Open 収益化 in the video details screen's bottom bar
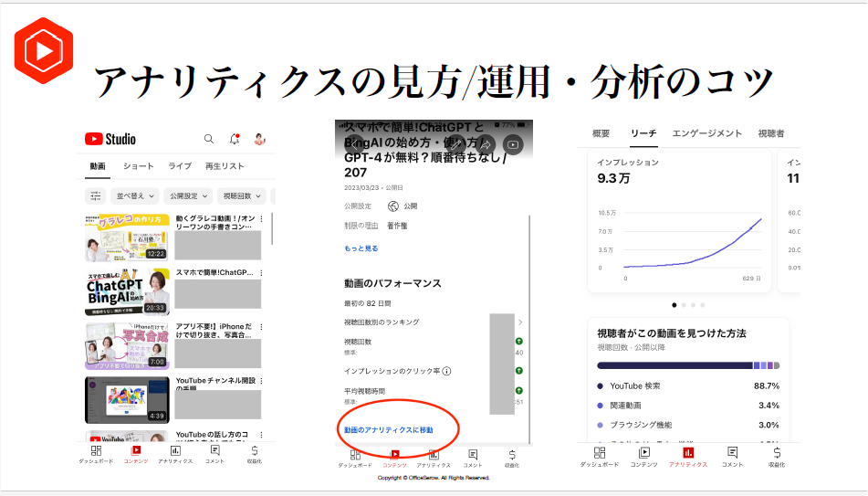This screenshot has height=496, width=868. click(512, 459)
